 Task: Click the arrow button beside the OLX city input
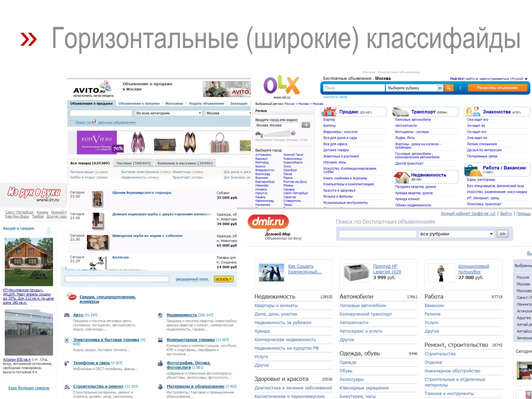click(306, 125)
